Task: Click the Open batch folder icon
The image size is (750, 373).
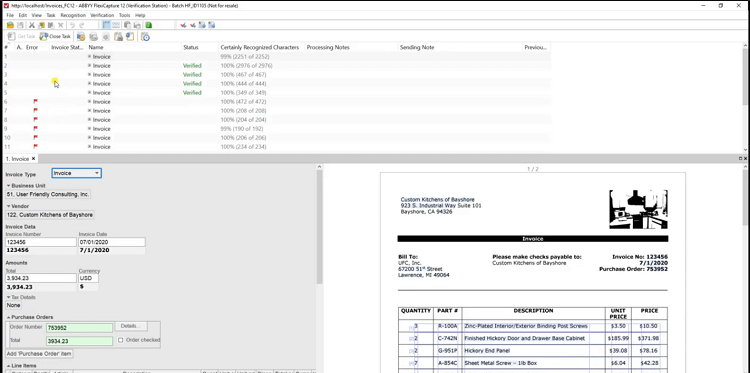Action: click(x=10, y=25)
